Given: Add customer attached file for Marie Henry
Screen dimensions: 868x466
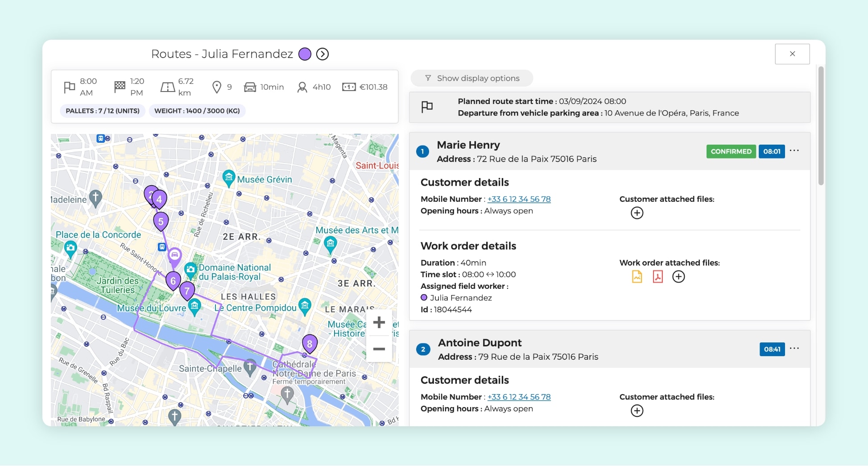Looking at the screenshot, I should [637, 213].
